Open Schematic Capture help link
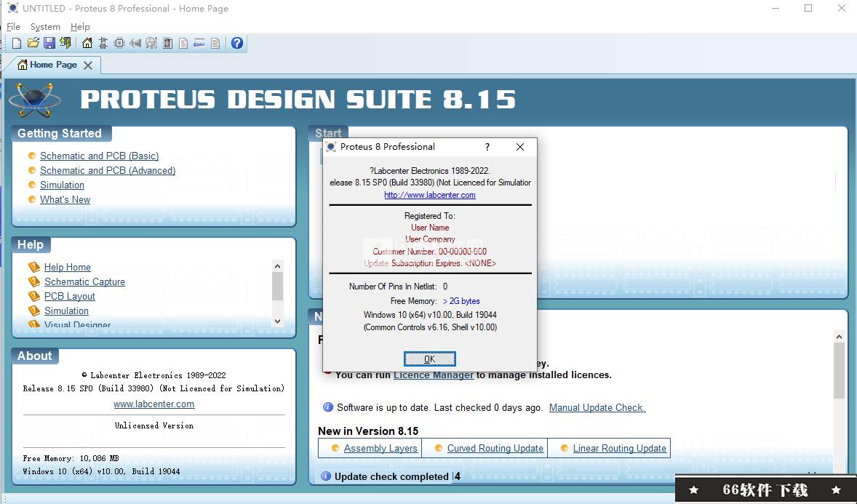Image resolution: width=857 pixels, height=504 pixels. tap(84, 281)
